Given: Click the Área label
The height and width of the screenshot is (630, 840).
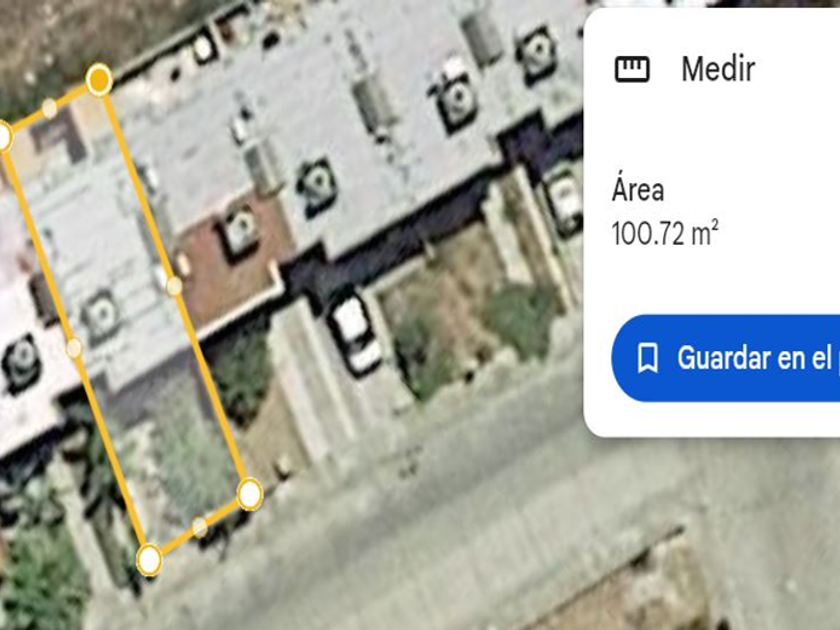Looking at the screenshot, I should pyautogui.click(x=638, y=190).
